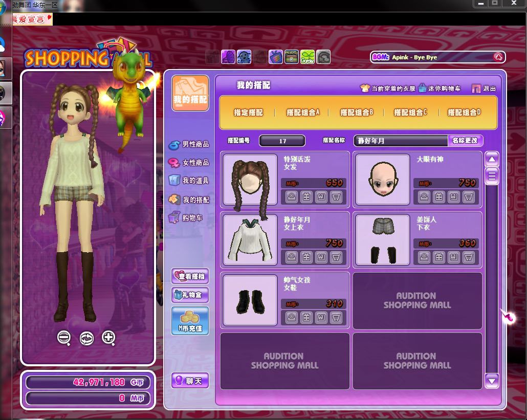The width and height of the screenshot is (527, 420).
Task: Try on the 静好年月 女上衣 top
Action: click(x=292, y=257)
